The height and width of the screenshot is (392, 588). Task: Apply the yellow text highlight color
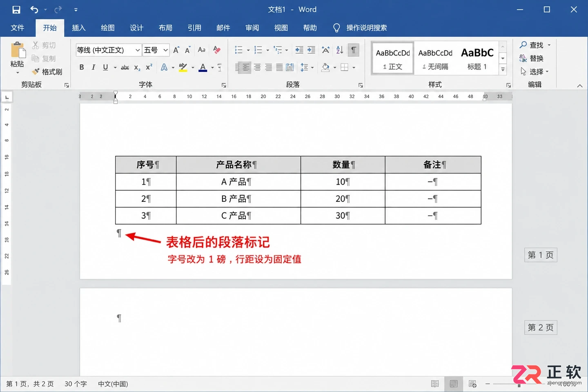(x=183, y=67)
